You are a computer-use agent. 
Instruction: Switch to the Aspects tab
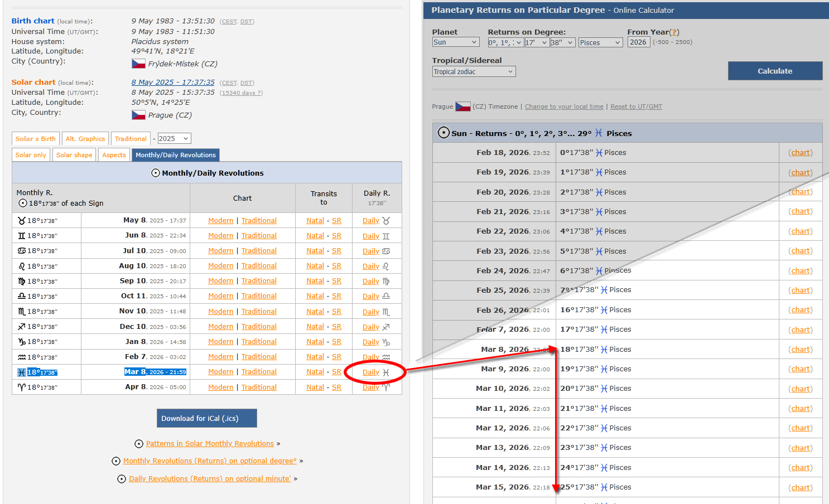[x=114, y=155]
